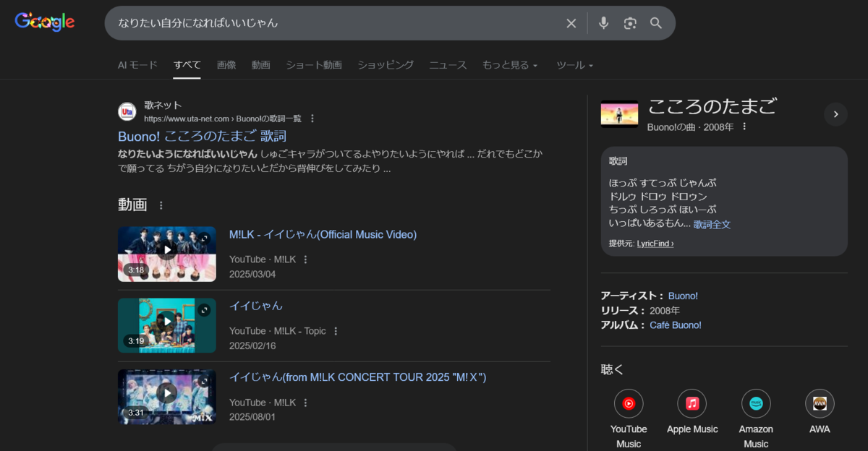This screenshot has height=451, width=868.
Task: Switch to 画像 tab
Action: (x=226, y=65)
